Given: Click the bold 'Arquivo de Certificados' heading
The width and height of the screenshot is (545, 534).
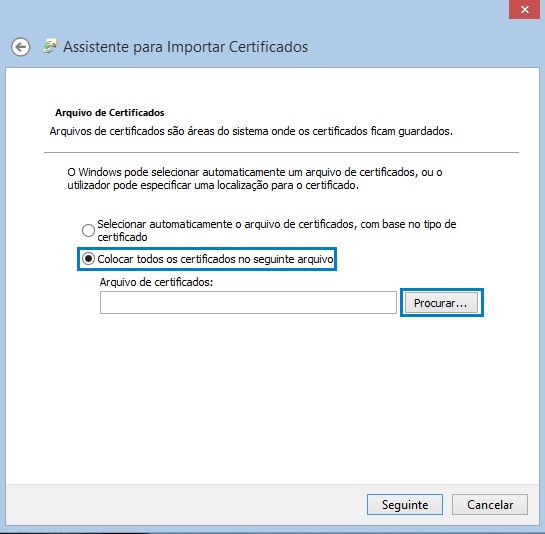Looking at the screenshot, I should (109, 113).
